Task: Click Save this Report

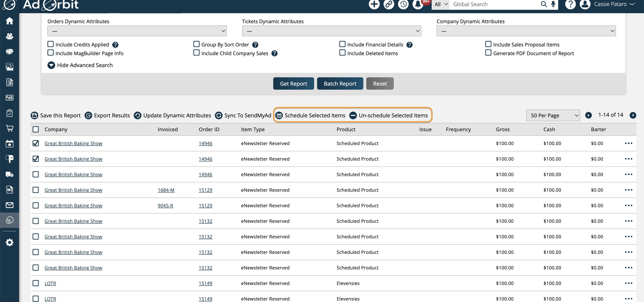Action: (x=56, y=115)
